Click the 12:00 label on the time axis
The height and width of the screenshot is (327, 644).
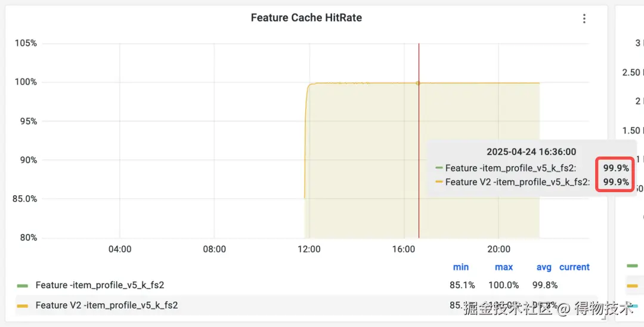309,249
